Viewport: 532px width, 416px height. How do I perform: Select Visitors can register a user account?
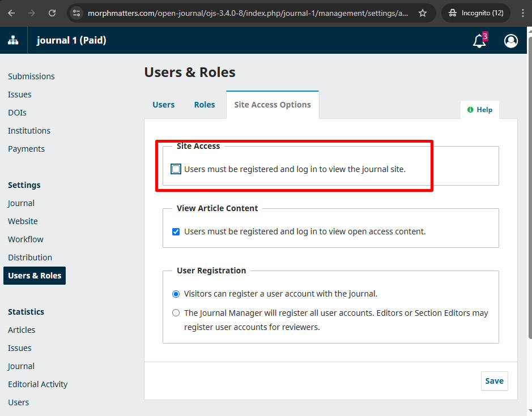pyautogui.click(x=176, y=294)
